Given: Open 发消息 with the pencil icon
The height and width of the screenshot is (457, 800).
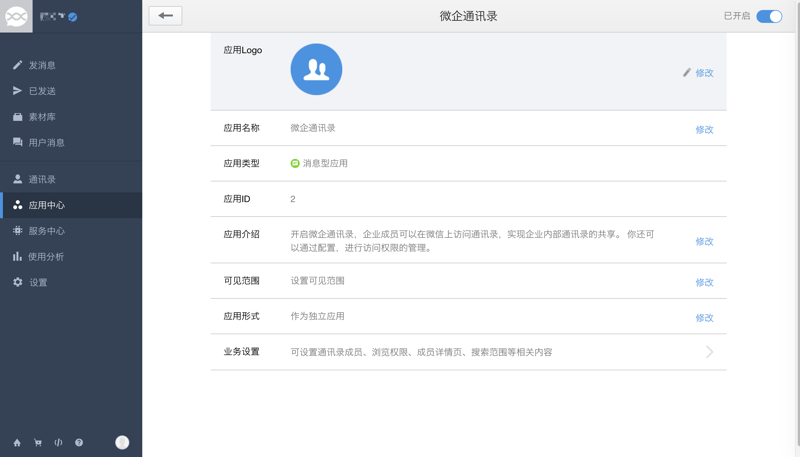Looking at the screenshot, I should point(17,65).
